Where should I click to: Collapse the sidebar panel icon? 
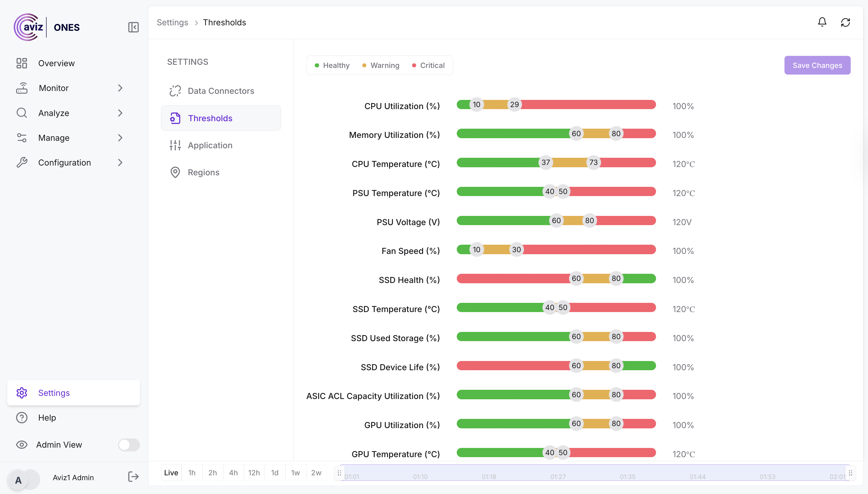pos(133,27)
